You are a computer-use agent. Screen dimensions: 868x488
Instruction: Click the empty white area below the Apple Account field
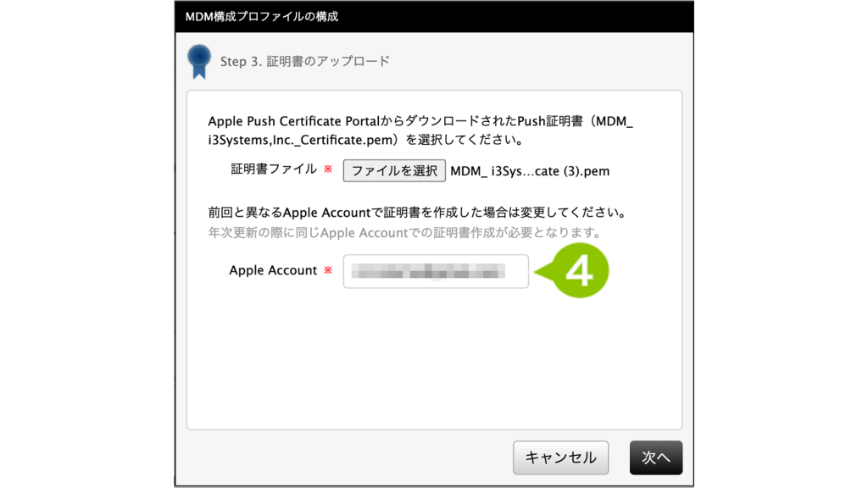435,359
